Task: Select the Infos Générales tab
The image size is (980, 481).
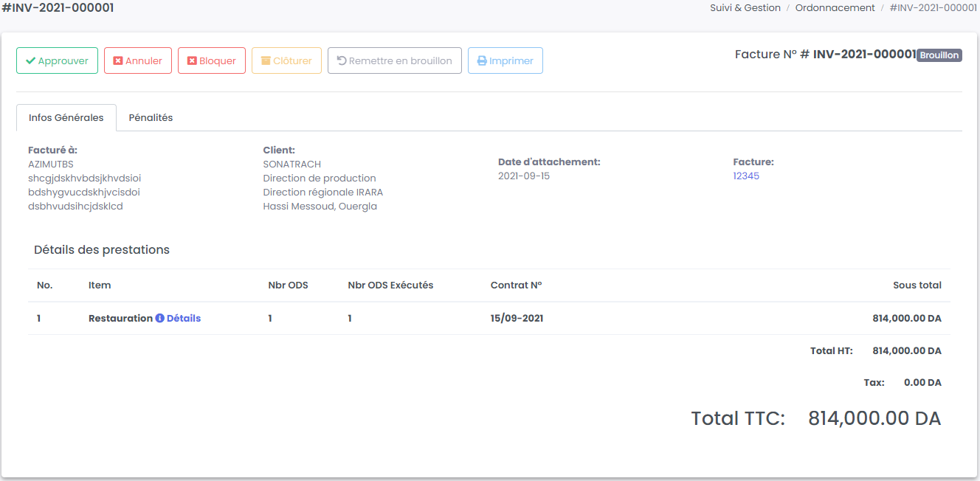Action: coord(66,118)
